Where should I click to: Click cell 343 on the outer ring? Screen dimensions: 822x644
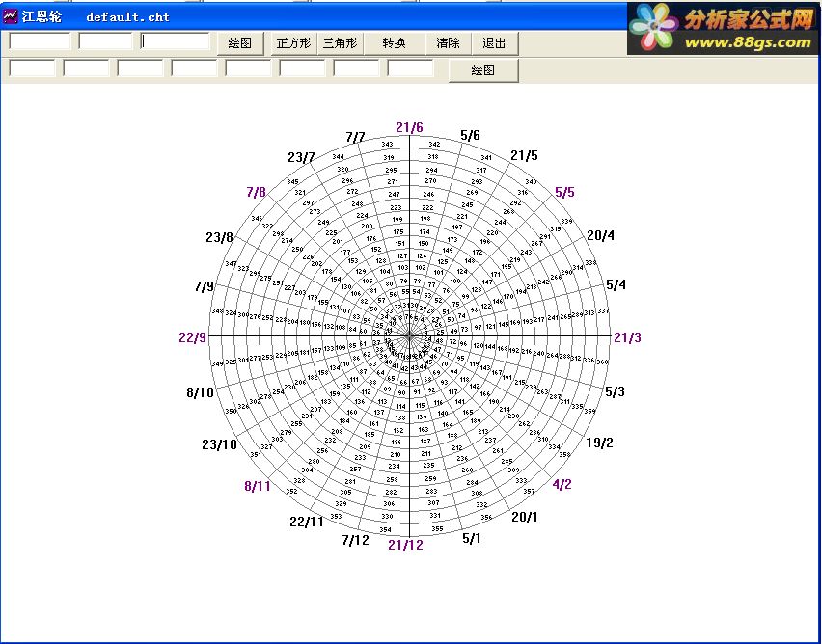pyautogui.click(x=388, y=144)
